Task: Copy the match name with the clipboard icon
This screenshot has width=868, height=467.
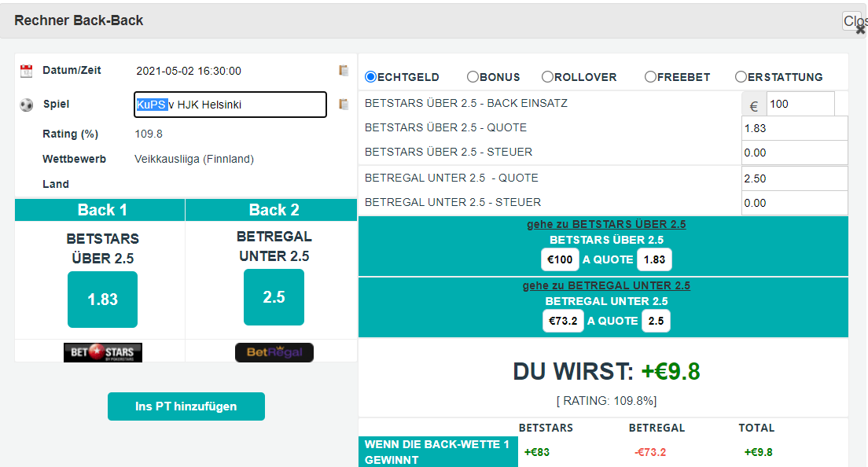Action: [x=344, y=104]
